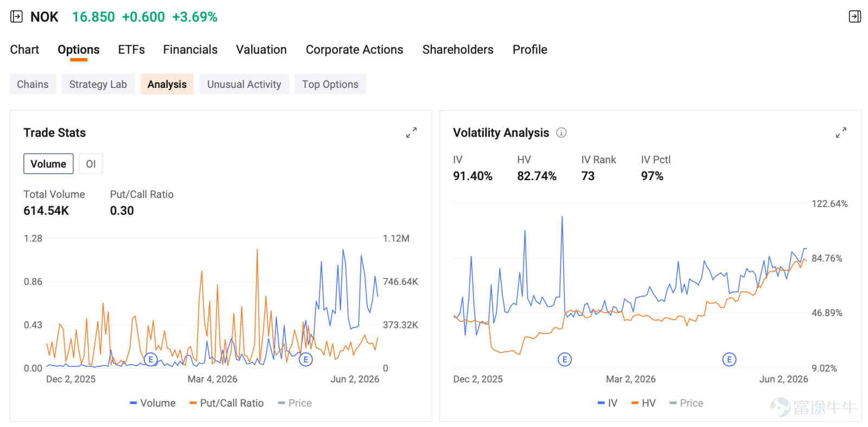The height and width of the screenshot is (427, 868).
Task: Open the Chains sub-tab
Action: tap(33, 84)
